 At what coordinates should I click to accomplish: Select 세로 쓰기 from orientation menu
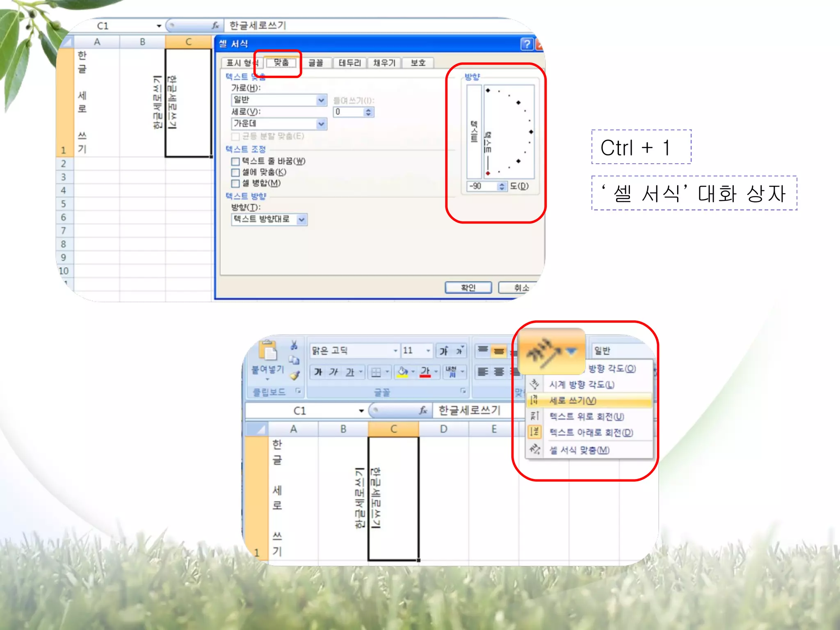[573, 401]
